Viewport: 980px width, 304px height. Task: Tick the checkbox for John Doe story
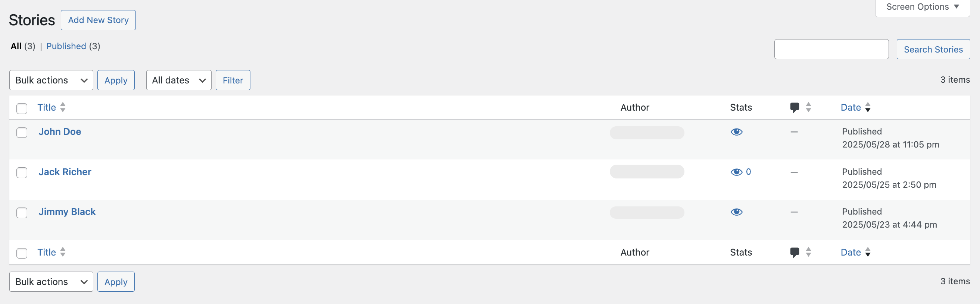tap(22, 133)
